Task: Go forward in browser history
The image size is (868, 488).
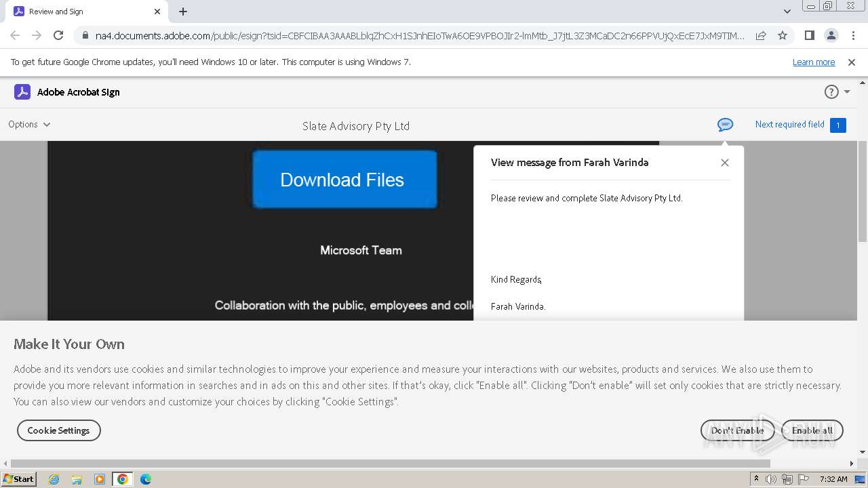Action: click(x=37, y=35)
